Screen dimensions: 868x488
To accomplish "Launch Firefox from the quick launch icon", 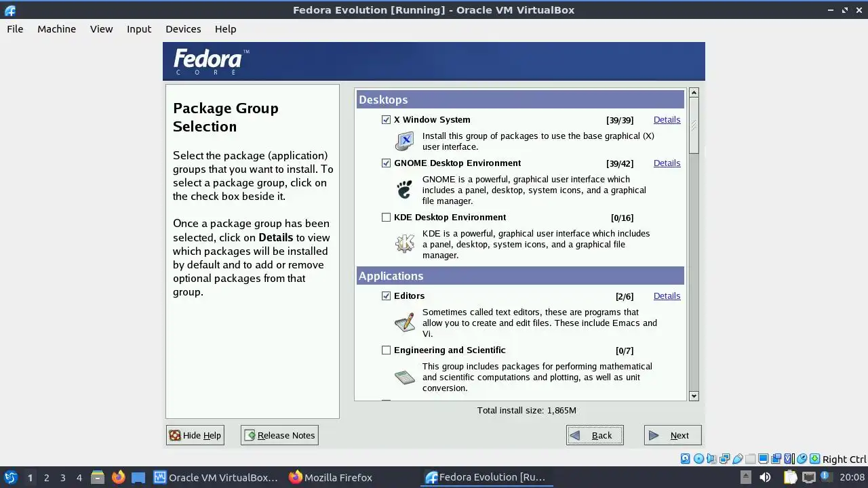I will coord(119,477).
